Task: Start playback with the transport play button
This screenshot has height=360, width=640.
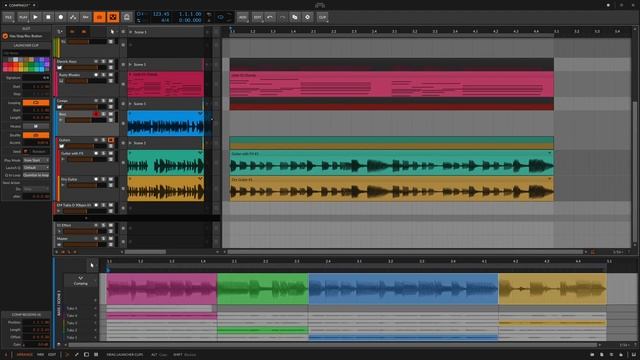Action: (36, 17)
